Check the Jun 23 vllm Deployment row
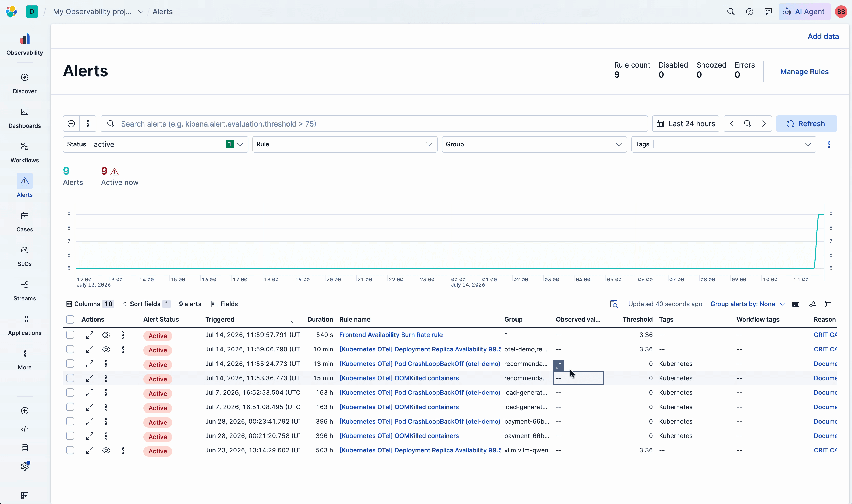Viewport: 852px width, 504px height. coord(70,450)
